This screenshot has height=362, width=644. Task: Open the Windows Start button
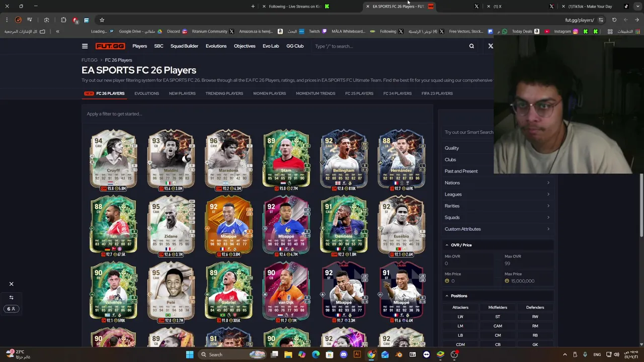pyautogui.click(x=190, y=354)
